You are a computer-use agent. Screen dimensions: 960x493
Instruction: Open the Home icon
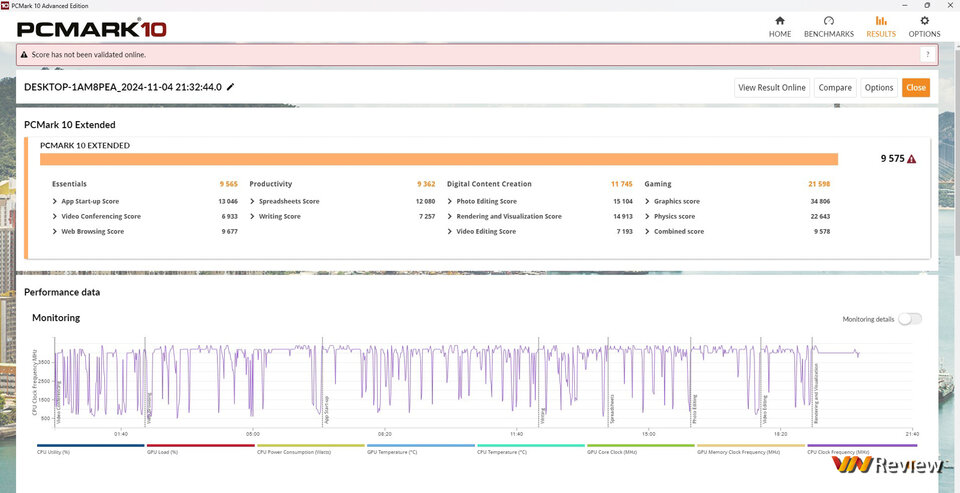(779, 21)
